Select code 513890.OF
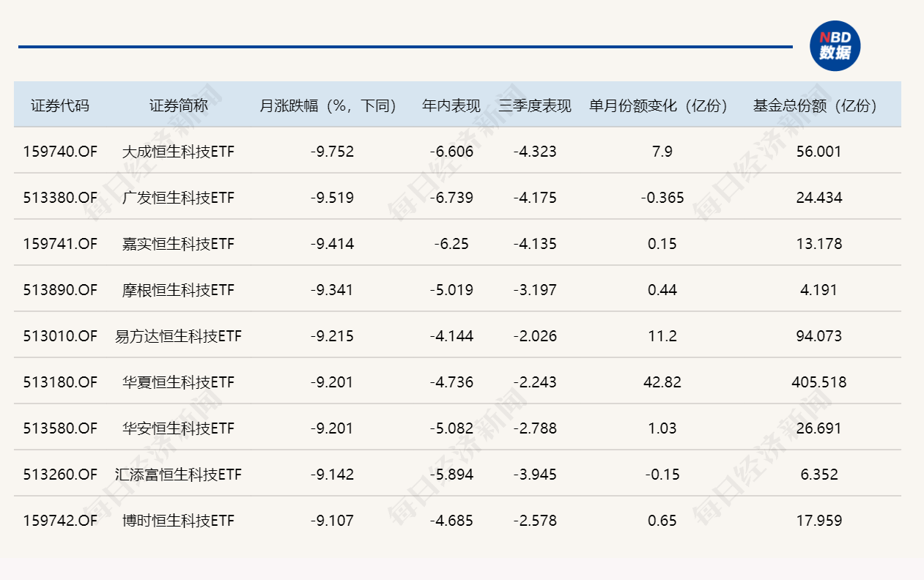Viewport: 924px width, 580px height. point(60,290)
